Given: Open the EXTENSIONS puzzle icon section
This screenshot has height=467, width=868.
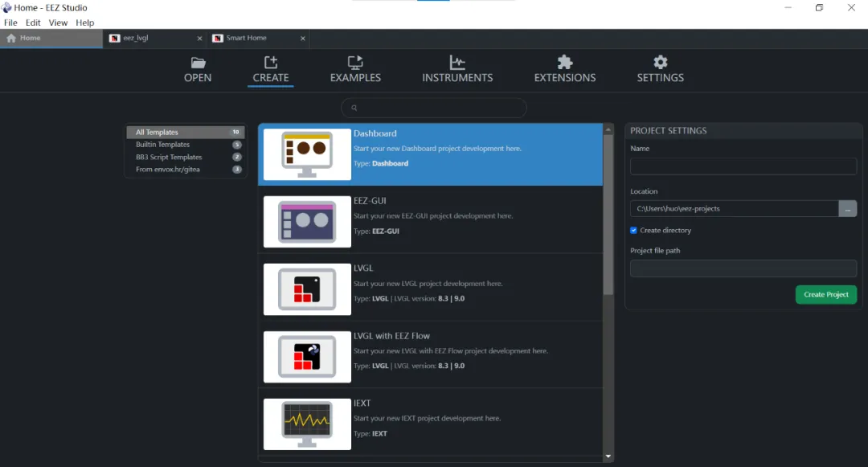Looking at the screenshot, I should [565, 70].
